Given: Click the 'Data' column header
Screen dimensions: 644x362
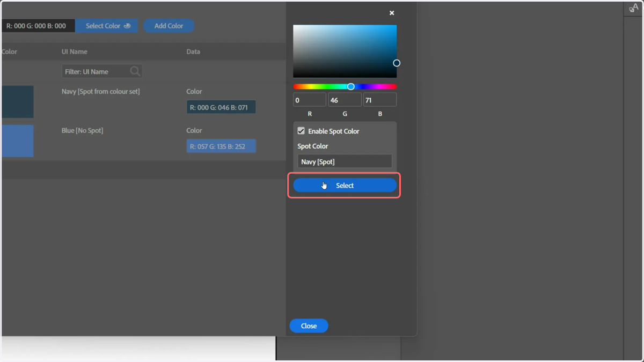Looking at the screenshot, I should tap(193, 51).
